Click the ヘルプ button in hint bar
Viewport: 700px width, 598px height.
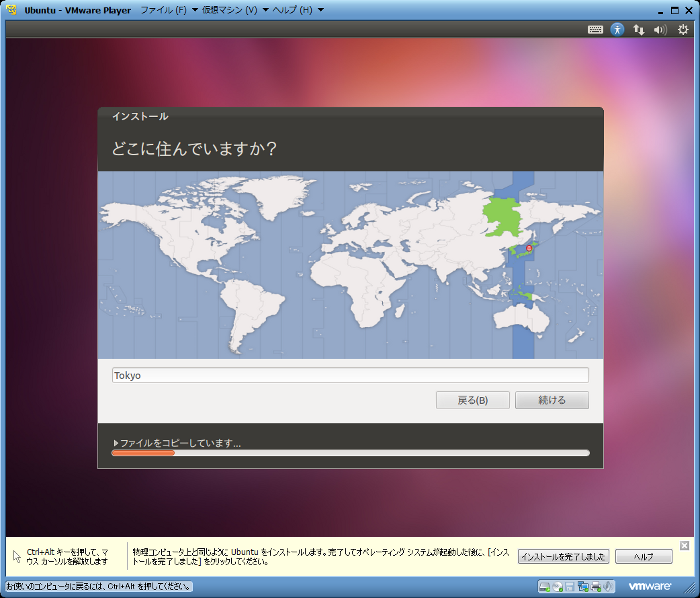tap(643, 556)
